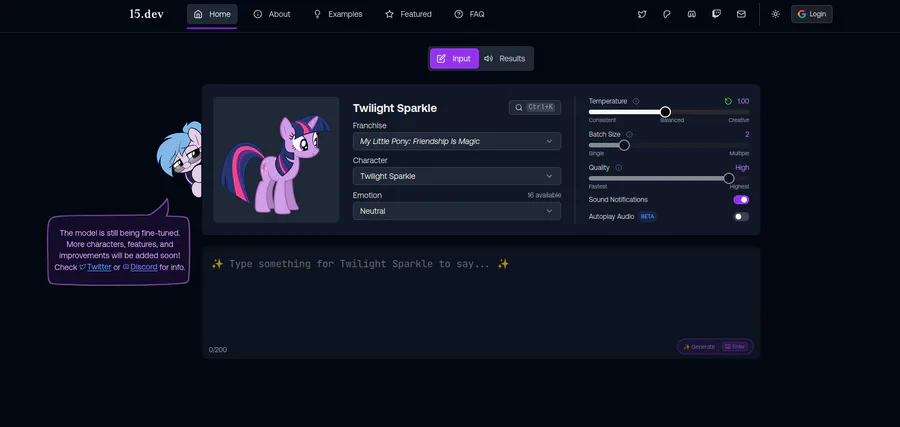Open the Discord icon in header
Screen dimensions: 900x427
(692, 14)
